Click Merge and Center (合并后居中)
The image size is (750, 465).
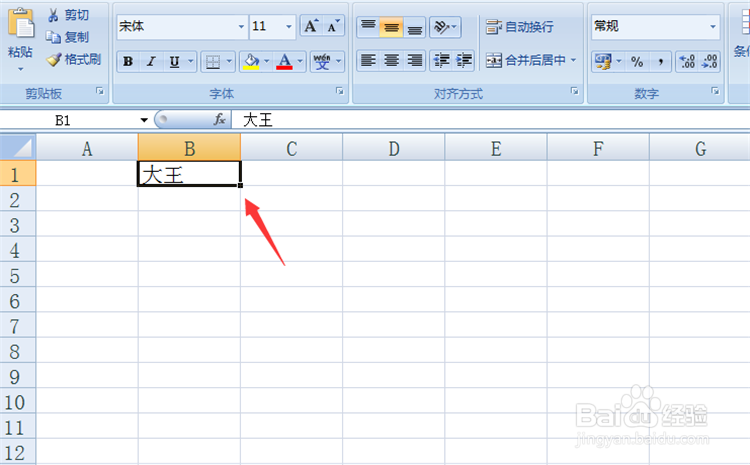[526, 60]
